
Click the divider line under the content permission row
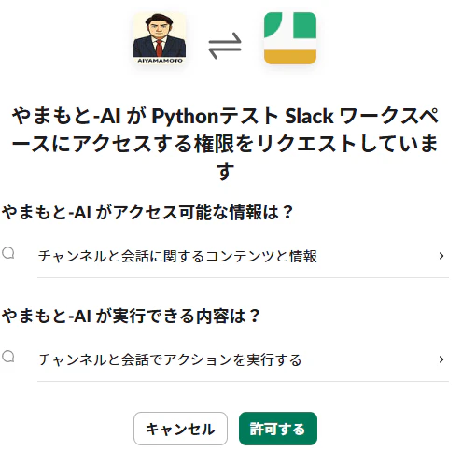243,277
